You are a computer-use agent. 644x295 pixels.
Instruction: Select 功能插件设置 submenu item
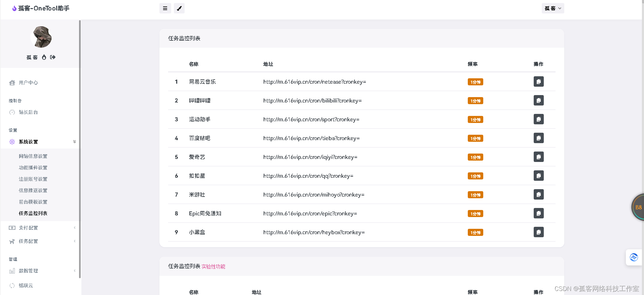(33, 168)
